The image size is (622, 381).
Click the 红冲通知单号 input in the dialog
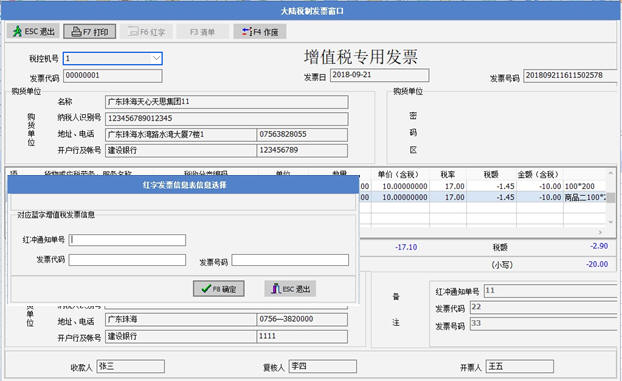coord(127,240)
